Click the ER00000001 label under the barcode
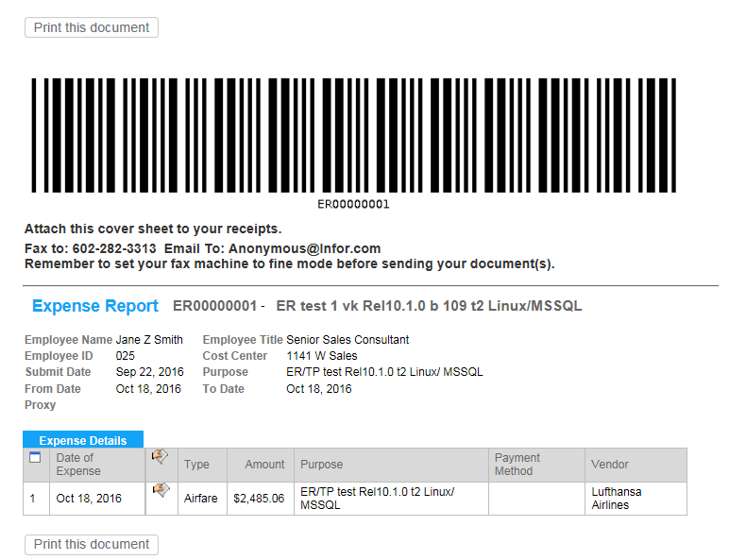The width and height of the screenshot is (729, 560). [x=353, y=204]
